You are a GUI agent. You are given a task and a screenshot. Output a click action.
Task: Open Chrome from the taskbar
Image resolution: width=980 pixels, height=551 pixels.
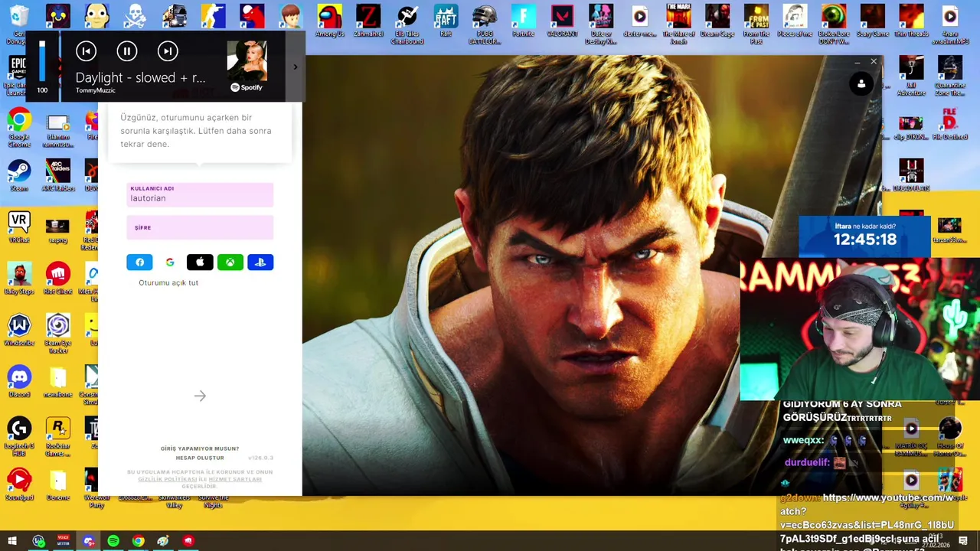pyautogui.click(x=138, y=541)
